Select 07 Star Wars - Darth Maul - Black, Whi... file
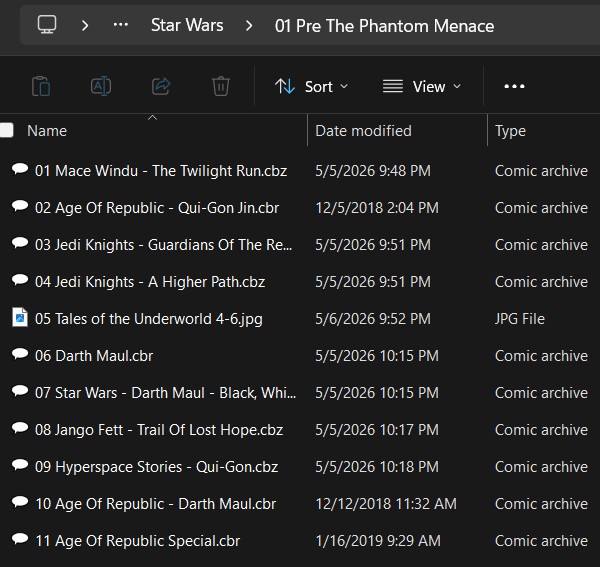Image resolution: width=600 pixels, height=567 pixels. pyautogui.click(x=165, y=393)
